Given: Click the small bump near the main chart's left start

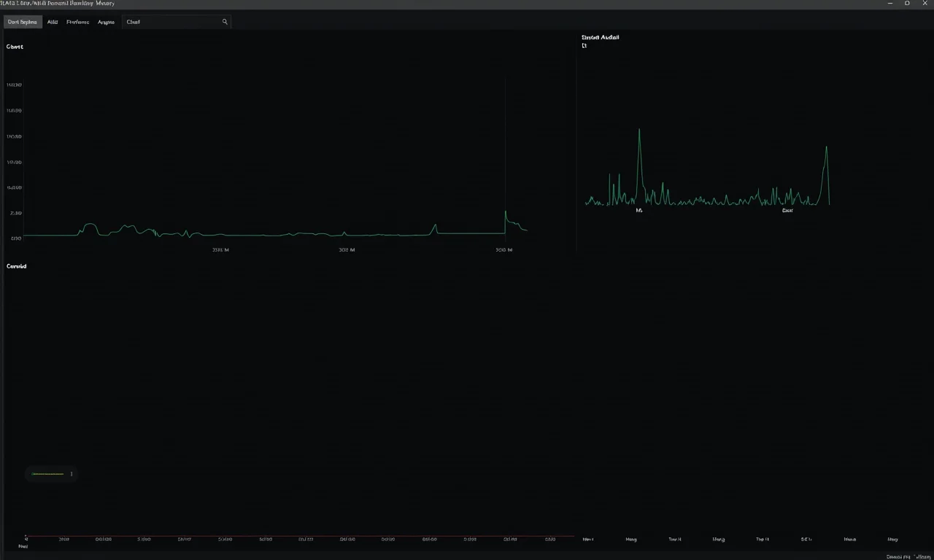Looking at the screenshot, I should 90,226.
